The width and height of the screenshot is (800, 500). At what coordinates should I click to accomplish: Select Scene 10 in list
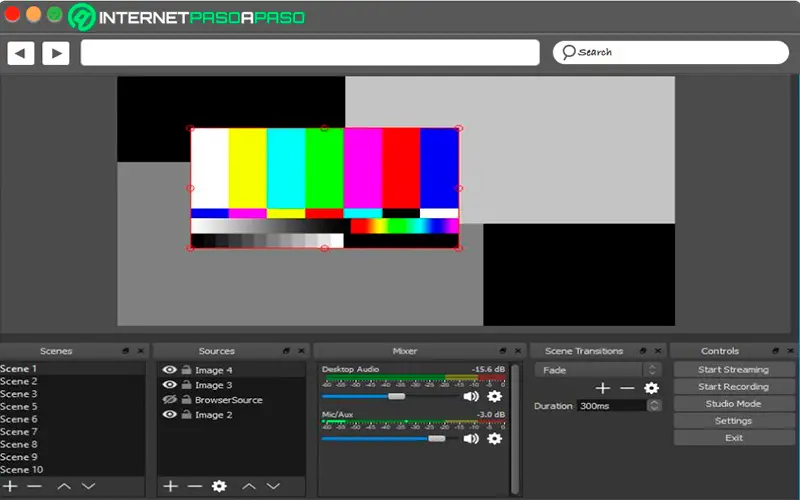(72, 469)
